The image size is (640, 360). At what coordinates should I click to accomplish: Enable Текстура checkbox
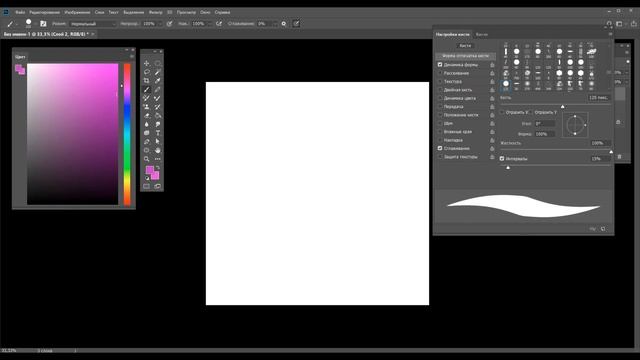pyautogui.click(x=440, y=81)
